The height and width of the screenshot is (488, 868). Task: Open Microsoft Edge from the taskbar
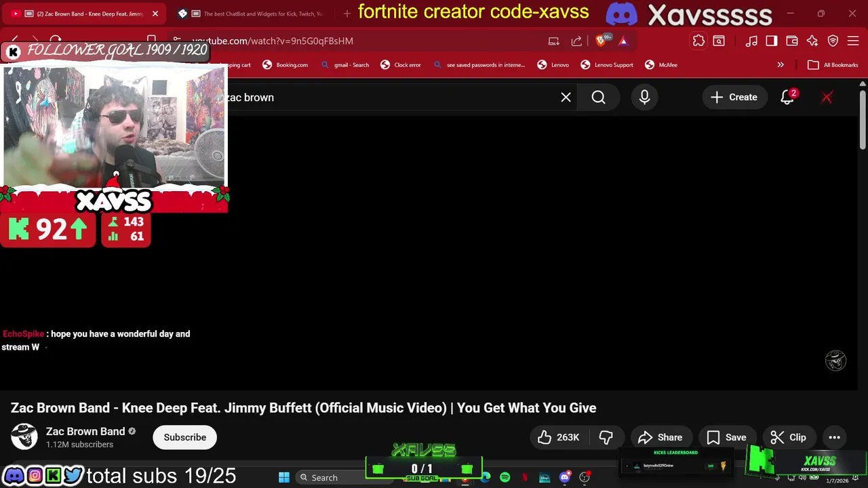[x=486, y=477]
